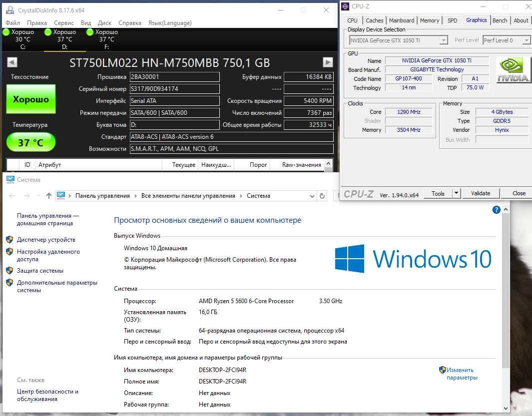Select disk C: health status indicator
Screen dimensions: 532x416
coord(6,32)
